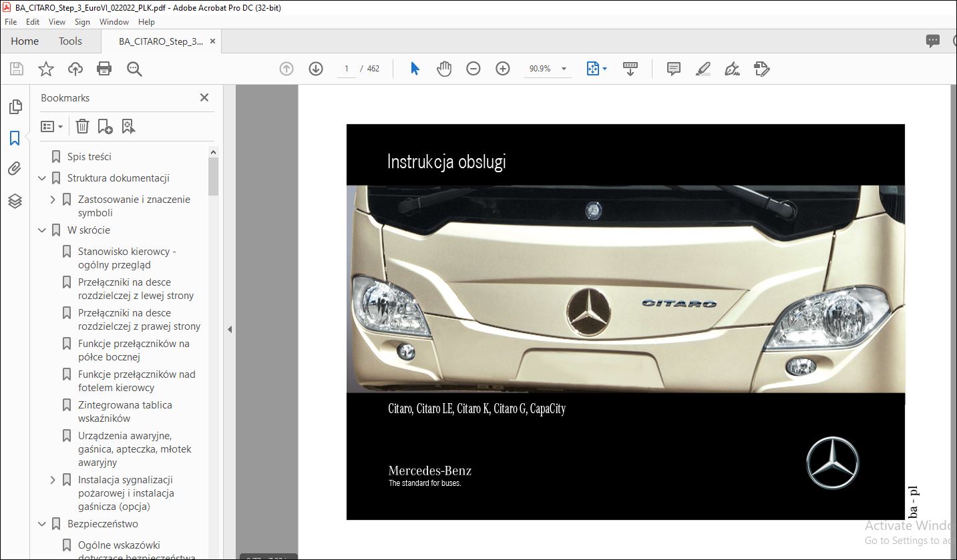The image size is (957, 560).
Task: Collapse the W skrócie bookmark group
Action: (42, 230)
